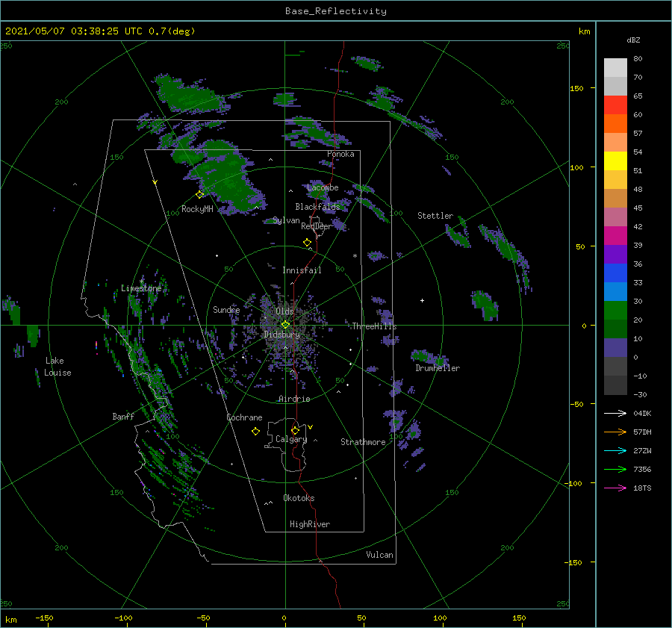This screenshot has height=628, width=672.
Task: Click the km label in top-right corner
Action: tap(584, 31)
